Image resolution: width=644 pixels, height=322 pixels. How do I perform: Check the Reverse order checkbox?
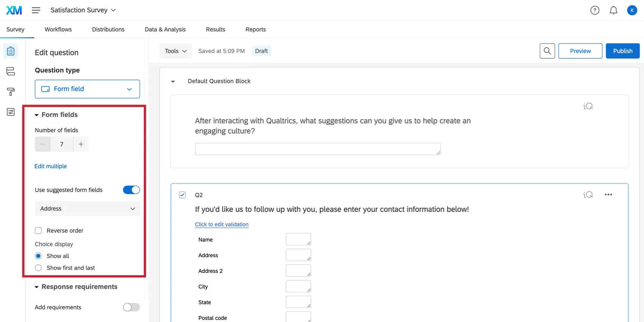[x=38, y=231]
